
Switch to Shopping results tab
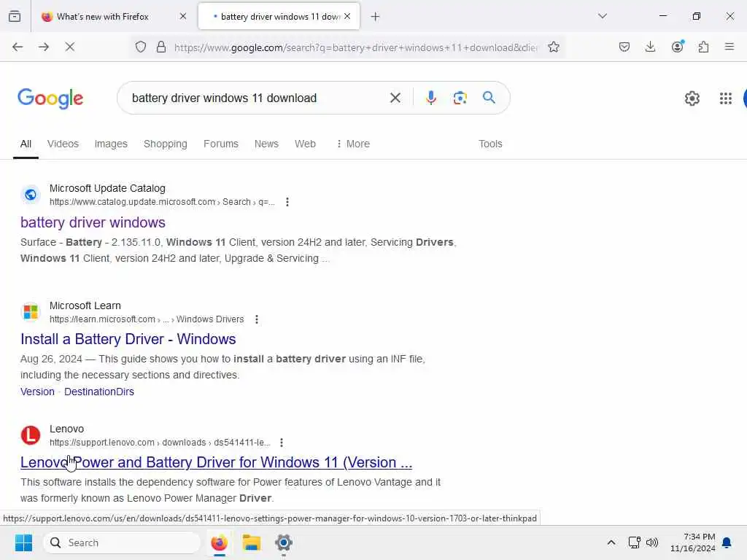(166, 144)
